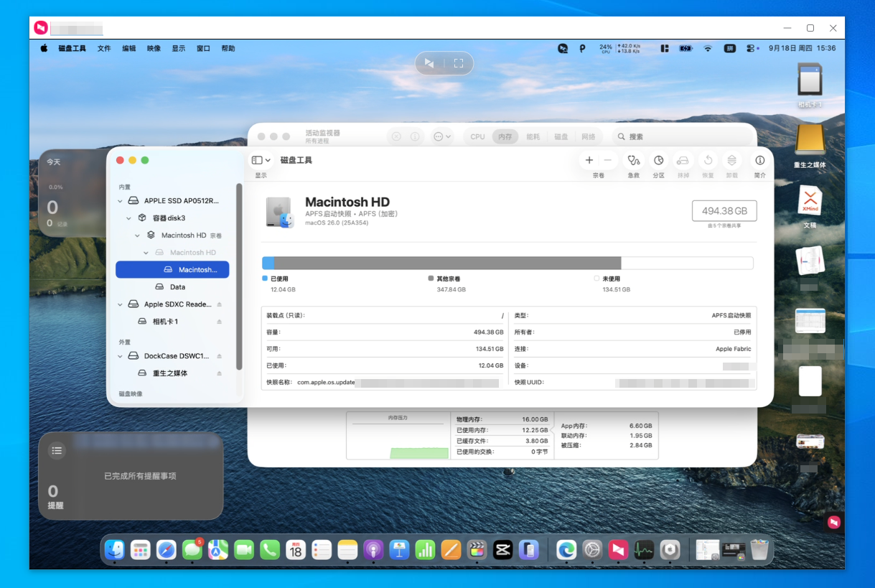Open the 显示 sidebar view dropdown
Screen dimensions: 875x588
261,161
